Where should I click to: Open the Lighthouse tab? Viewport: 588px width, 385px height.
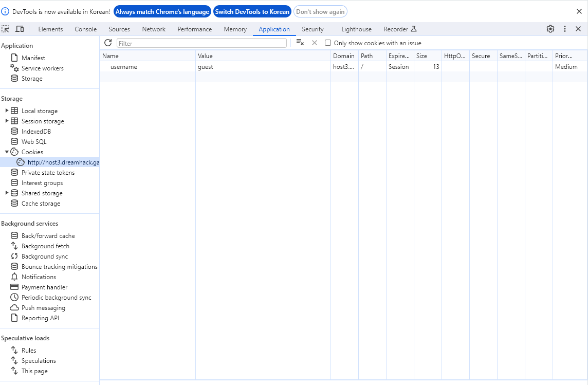356,29
